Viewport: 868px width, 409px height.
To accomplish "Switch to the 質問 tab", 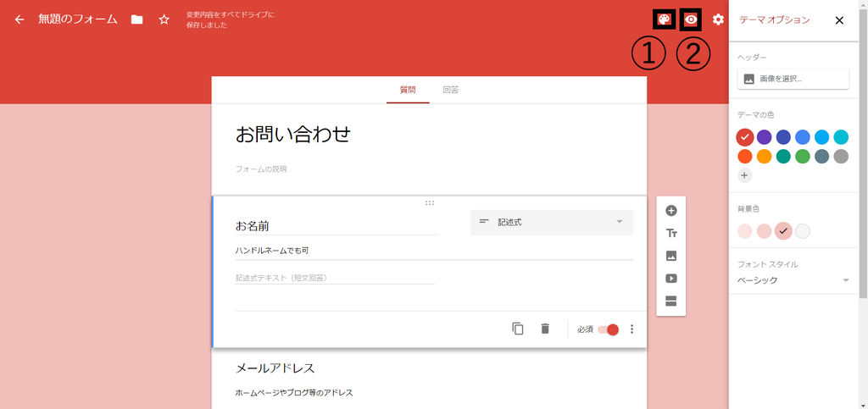I will [x=408, y=90].
